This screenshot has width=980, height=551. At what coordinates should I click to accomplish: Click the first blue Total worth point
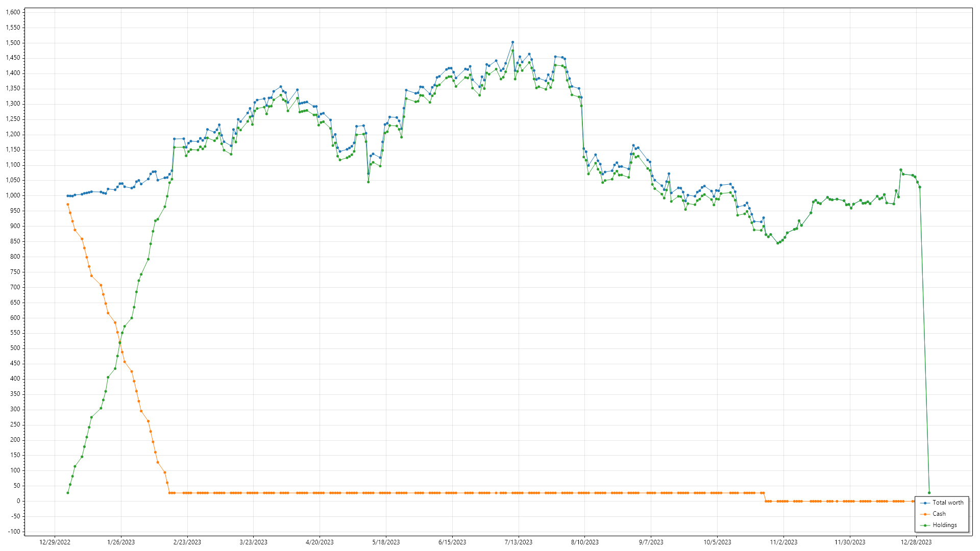point(68,196)
